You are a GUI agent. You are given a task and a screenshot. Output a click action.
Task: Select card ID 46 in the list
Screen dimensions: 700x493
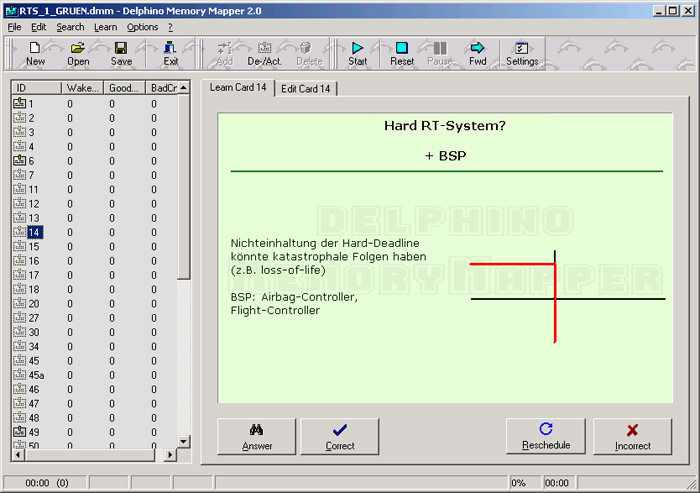pyautogui.click(x=33, y=389)
